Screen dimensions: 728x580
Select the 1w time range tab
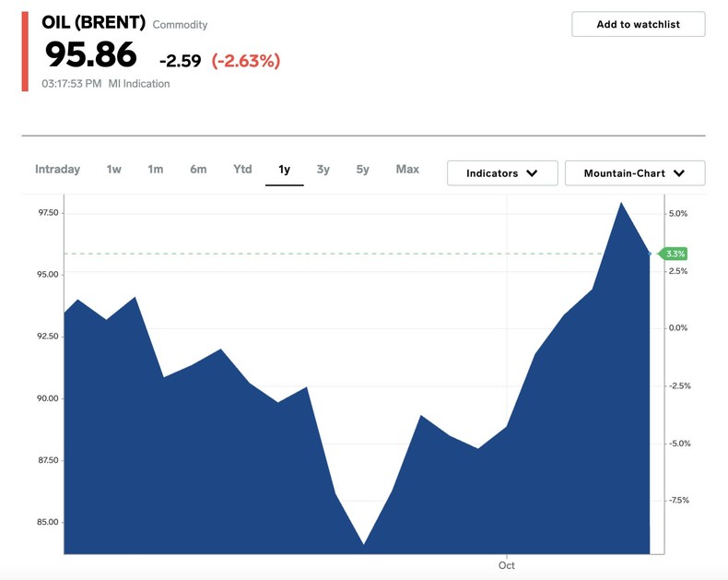(x=113, y=170)
